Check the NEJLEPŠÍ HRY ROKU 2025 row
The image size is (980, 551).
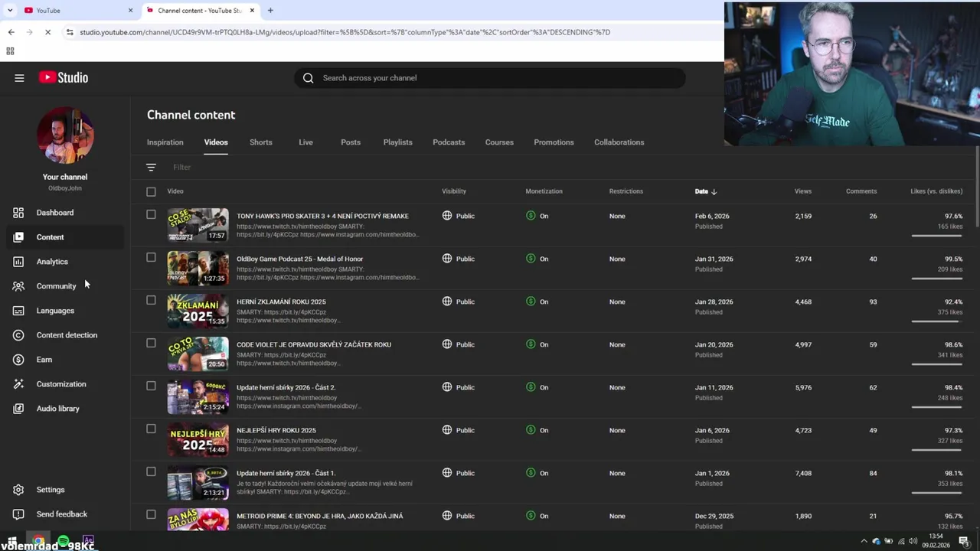point(151,429)
